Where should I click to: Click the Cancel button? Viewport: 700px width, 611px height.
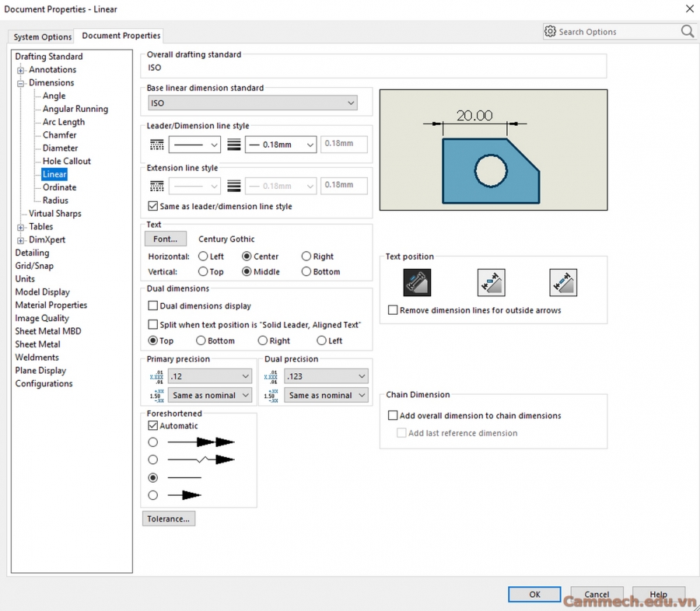(x=597, y=594)
